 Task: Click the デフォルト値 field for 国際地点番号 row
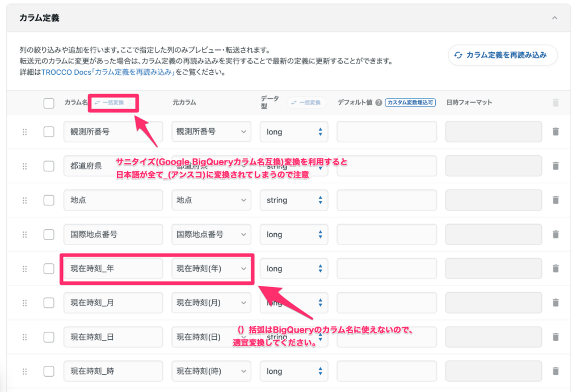386,234
